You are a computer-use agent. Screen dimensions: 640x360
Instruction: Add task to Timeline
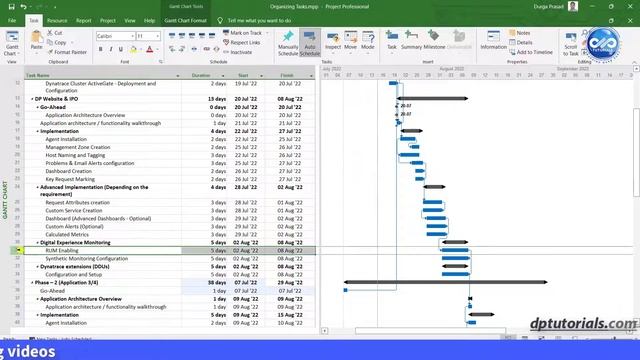tap(531, 52)
